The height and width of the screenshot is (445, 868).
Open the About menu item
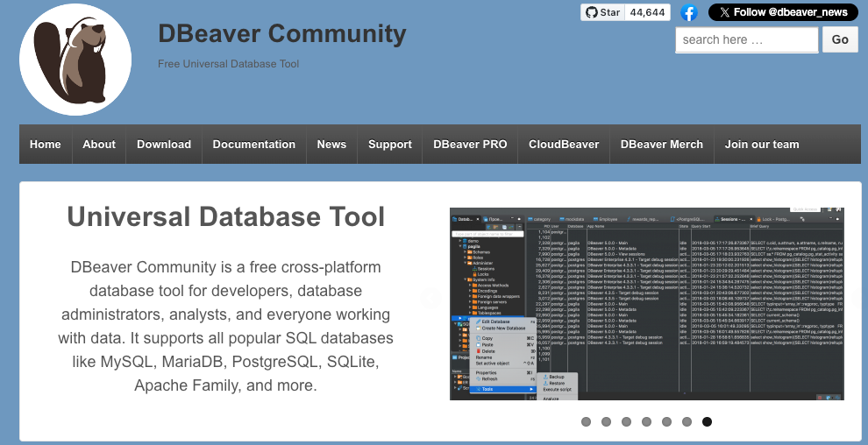click(x=99, y=145)
